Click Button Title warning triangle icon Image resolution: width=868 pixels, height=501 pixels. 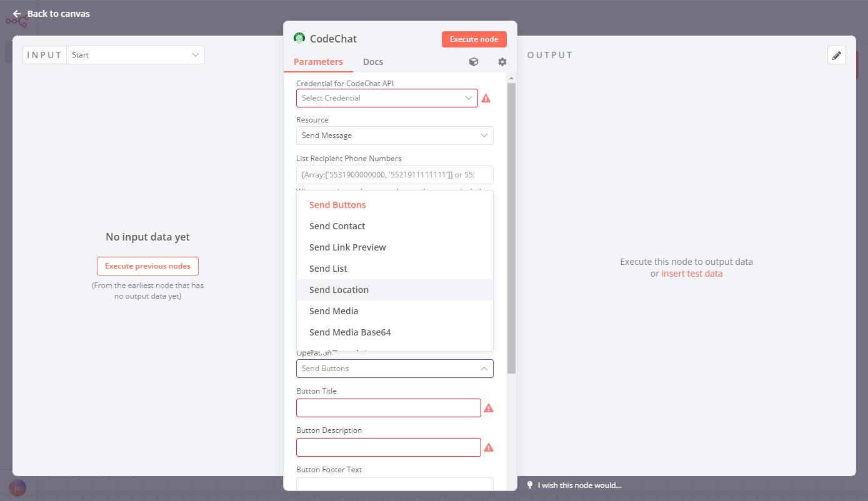tap(489, 408)
